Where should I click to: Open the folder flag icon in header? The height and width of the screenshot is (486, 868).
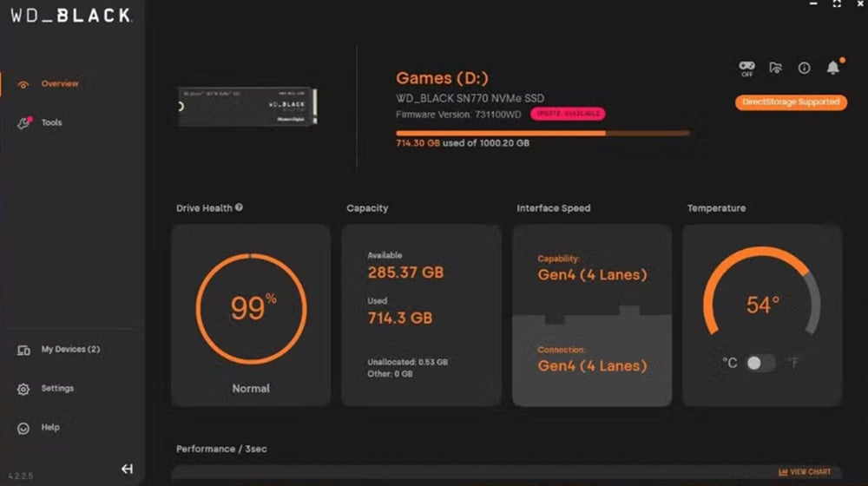click(775, 68)
